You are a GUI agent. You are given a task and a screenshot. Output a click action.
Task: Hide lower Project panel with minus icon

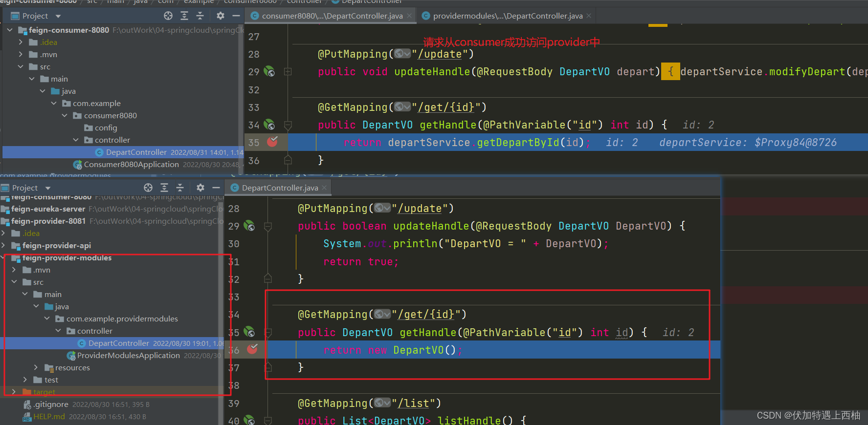(216, 188)
